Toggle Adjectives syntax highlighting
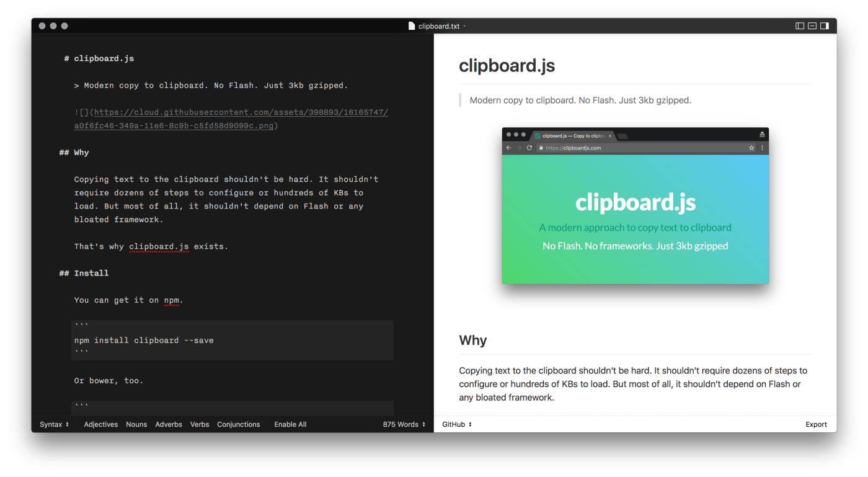 click(x=101, y=424)
